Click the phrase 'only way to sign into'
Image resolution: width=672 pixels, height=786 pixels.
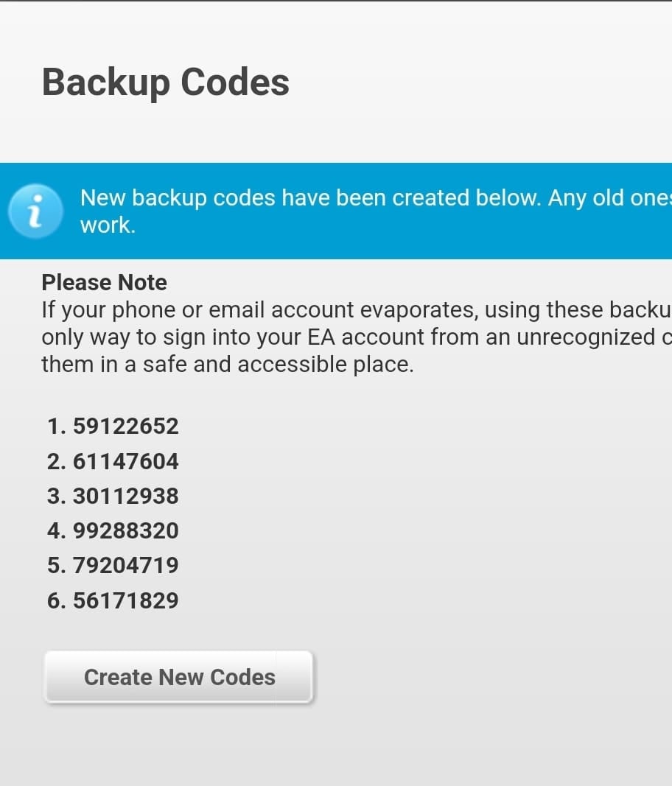tap(141, 337)
